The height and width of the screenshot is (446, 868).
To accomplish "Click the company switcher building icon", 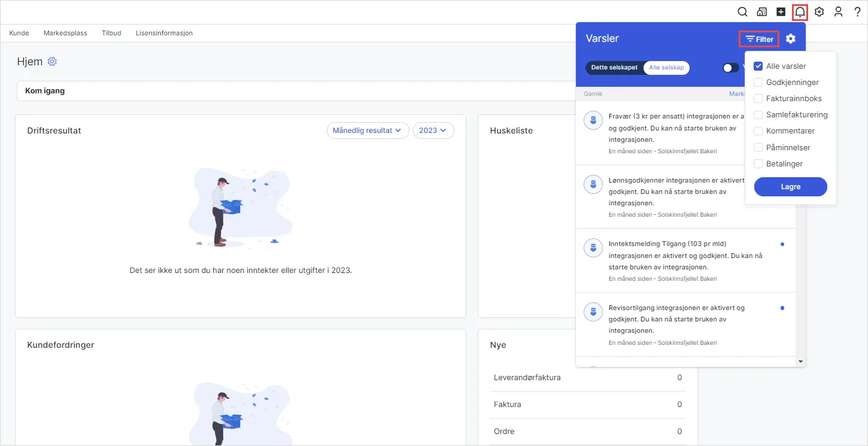I will pyautogui.click(x=761, y=11).
